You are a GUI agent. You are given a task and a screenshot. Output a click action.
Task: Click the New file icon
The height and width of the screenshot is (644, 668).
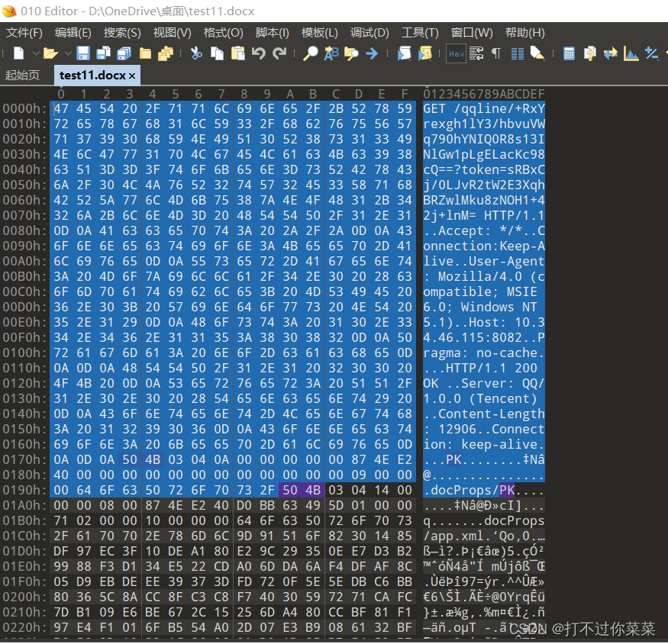19,53
